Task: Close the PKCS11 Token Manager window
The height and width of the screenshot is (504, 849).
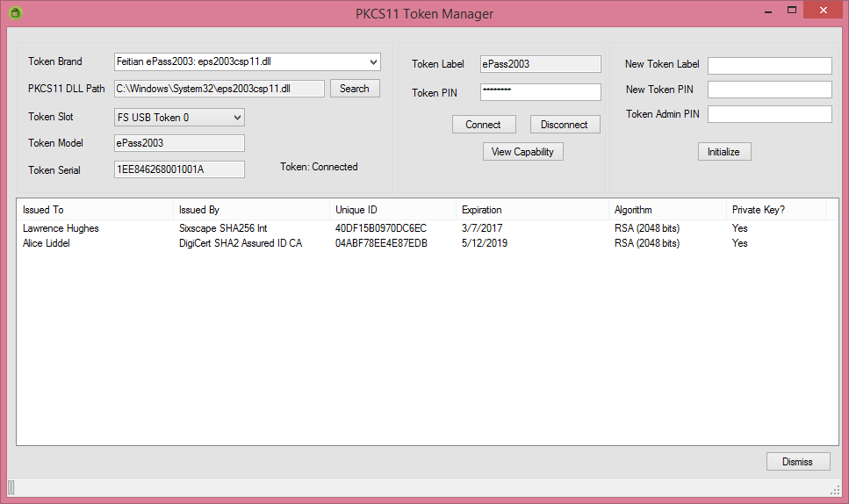Action: tap(823, 11)
